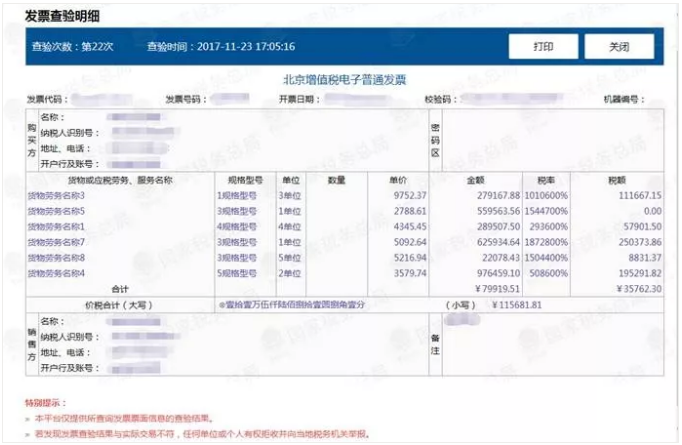Click the 金额 column header

475,181
